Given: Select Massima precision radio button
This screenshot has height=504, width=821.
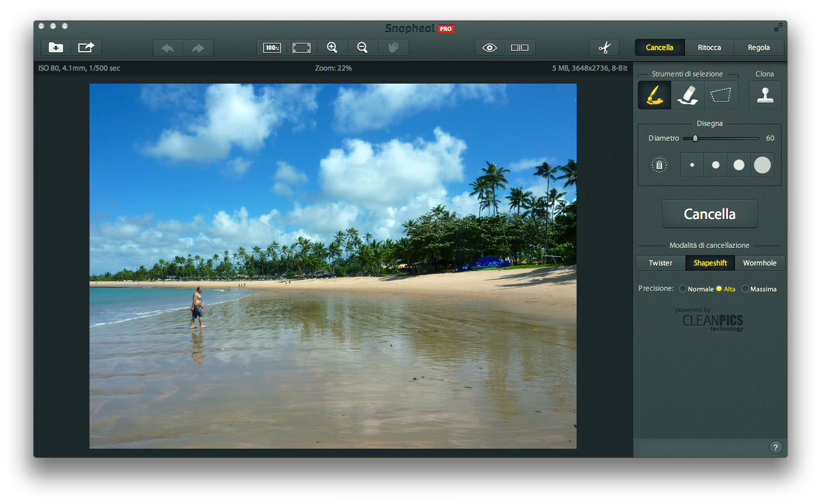Looking at the screenshot, I should coord(745,289).
